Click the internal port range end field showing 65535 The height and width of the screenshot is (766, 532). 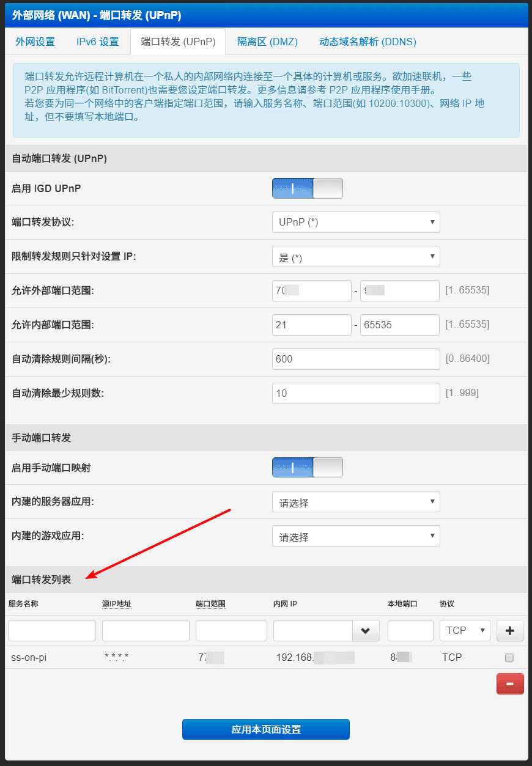[400, 325]
